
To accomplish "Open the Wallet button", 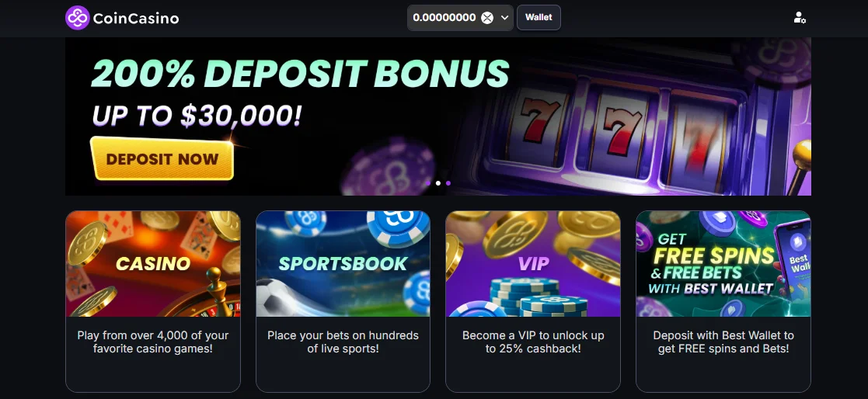I will 539,17.
